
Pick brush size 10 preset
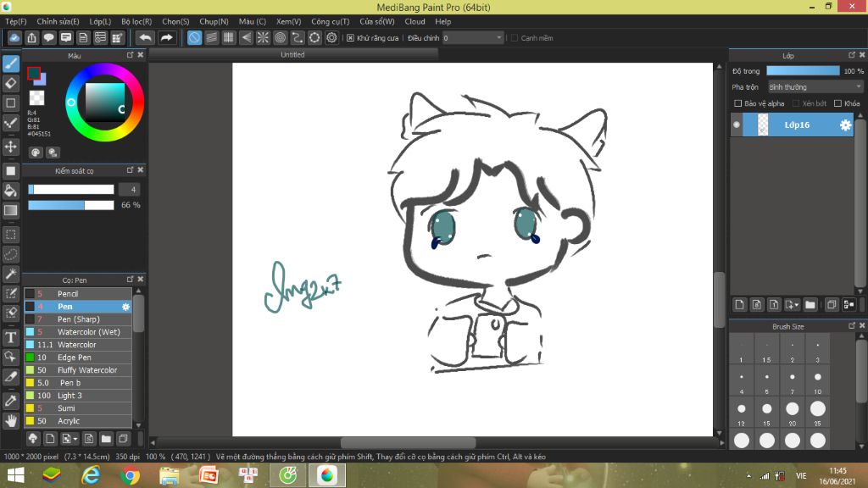818,380
